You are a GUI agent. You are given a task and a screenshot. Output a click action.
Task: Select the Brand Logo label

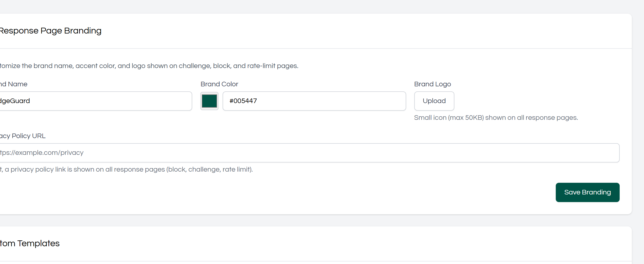(433, 84)
